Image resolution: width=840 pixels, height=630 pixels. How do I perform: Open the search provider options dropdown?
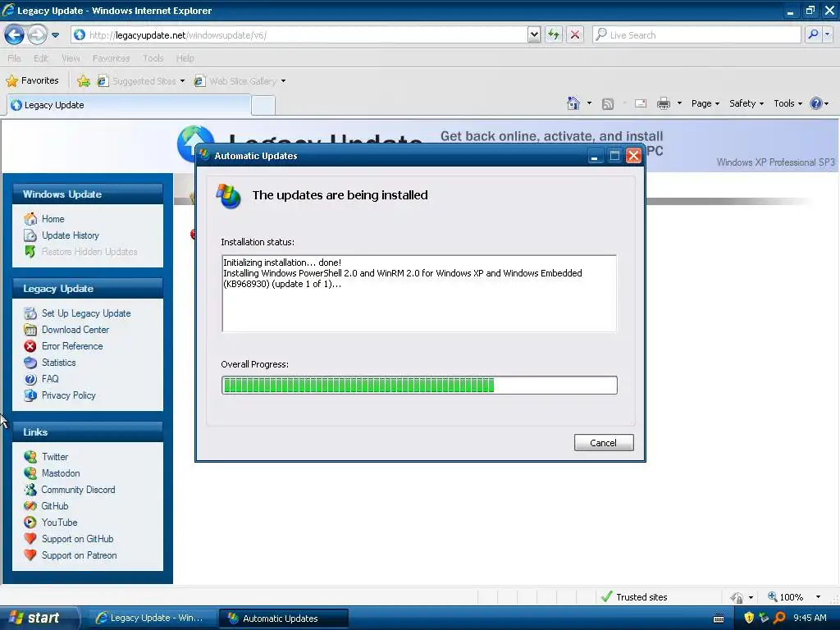tap(827, 34)
